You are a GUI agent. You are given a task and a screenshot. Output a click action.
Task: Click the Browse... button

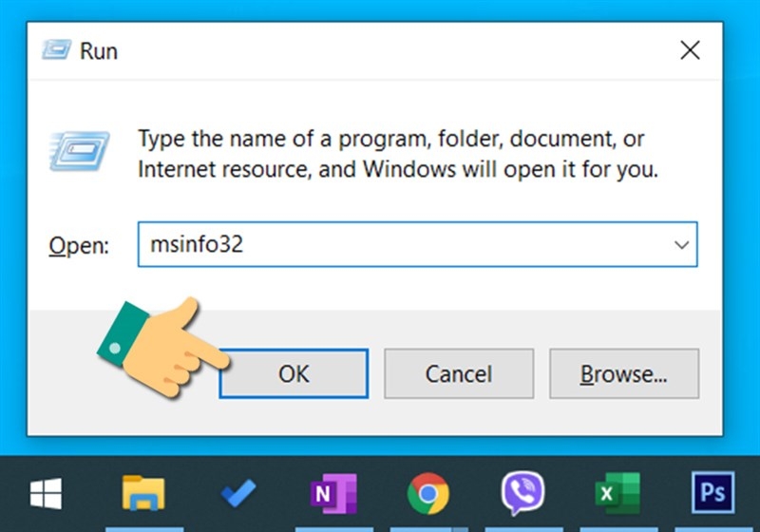click(623, 373)
